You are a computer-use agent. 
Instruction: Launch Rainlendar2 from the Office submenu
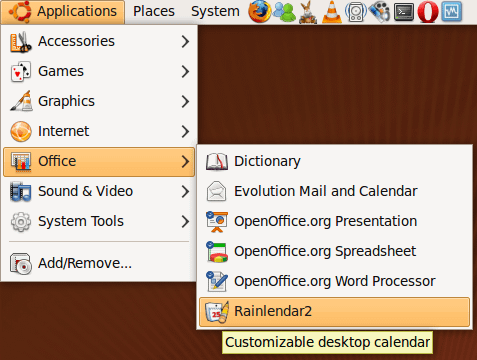(334, 312)
